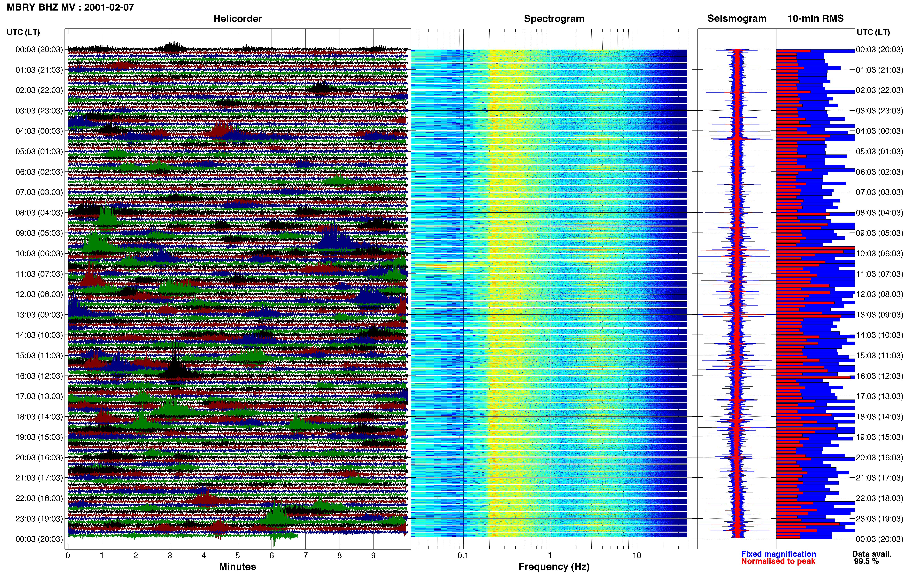Click the Normalised to peak legend entry
This screenshot has width=924, height=578.
[778, 561]
